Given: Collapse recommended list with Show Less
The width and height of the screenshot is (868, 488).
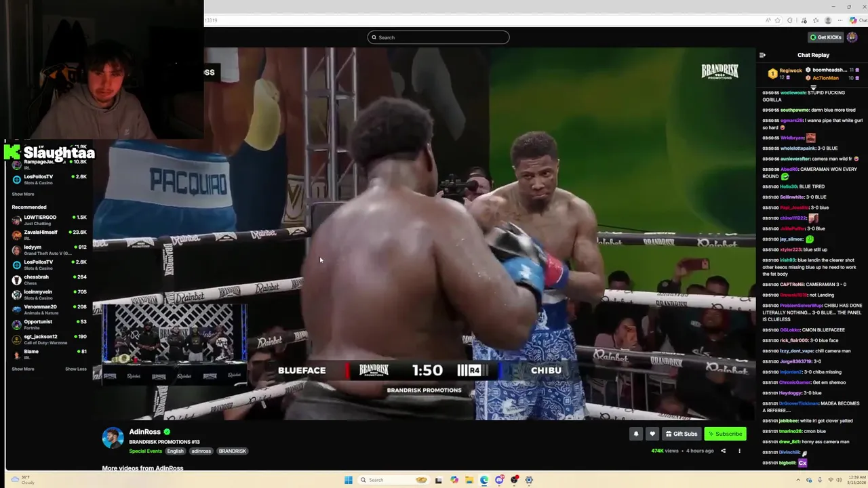Looking at the screenshot, I should tap(76, 369).
